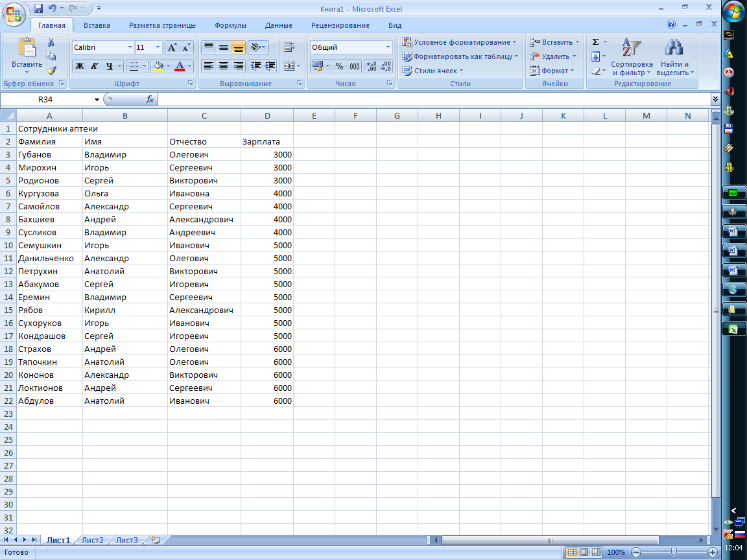
Task: Open Excel help question mark
Action: tap(670, 24)
